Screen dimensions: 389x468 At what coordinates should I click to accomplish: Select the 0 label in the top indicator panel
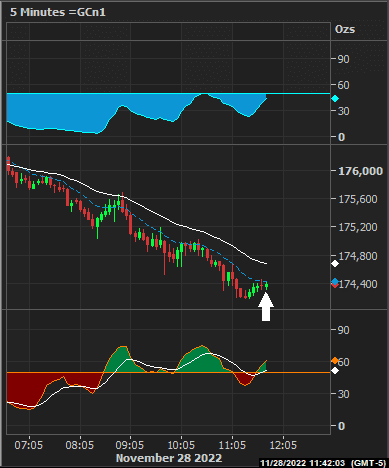pyautogui.click(x=341, y=137)
